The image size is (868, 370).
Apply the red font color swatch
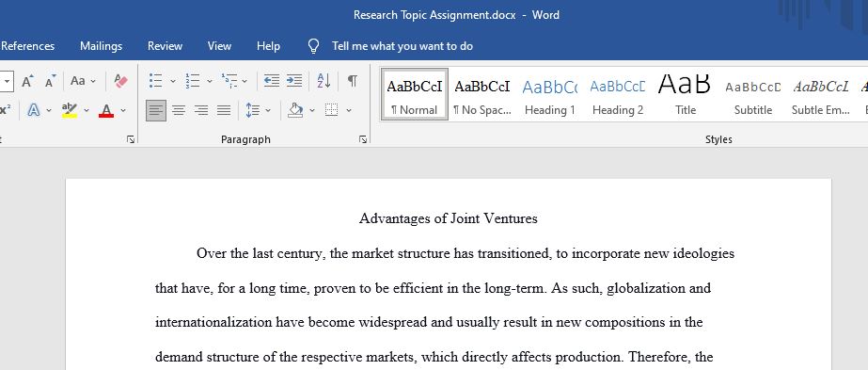(106, 110)
